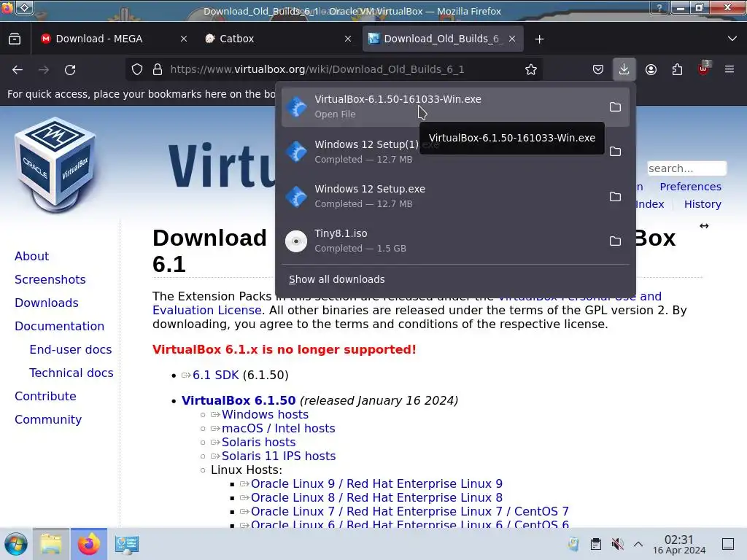The width and height of the screenshot is (747, 560).
Task: Open 6.1 SDK link
Action: 215,376
